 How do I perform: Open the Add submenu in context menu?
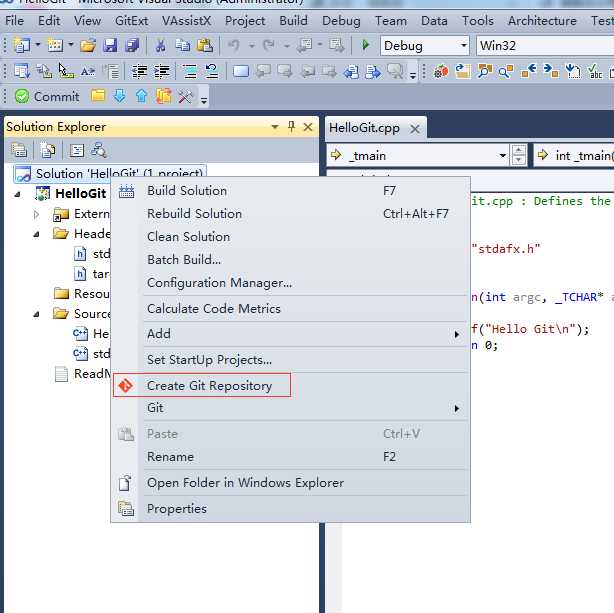point(291,334)
